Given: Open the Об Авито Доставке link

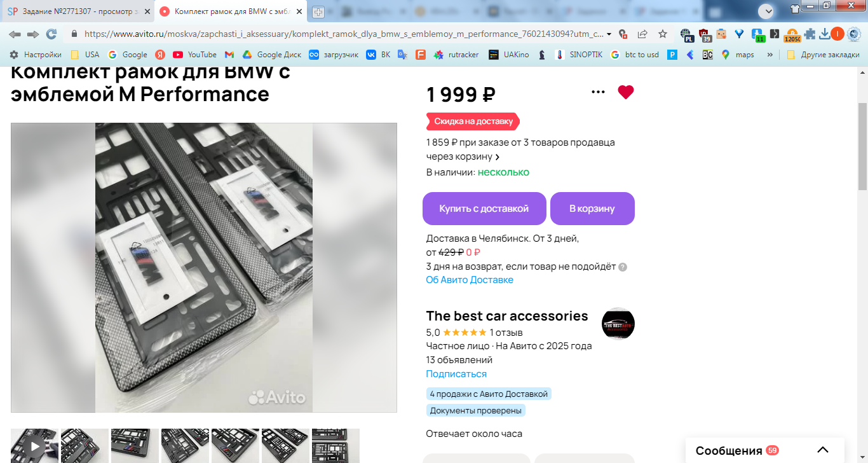Looking at the screenshot, I should click(x=470, y=280).
